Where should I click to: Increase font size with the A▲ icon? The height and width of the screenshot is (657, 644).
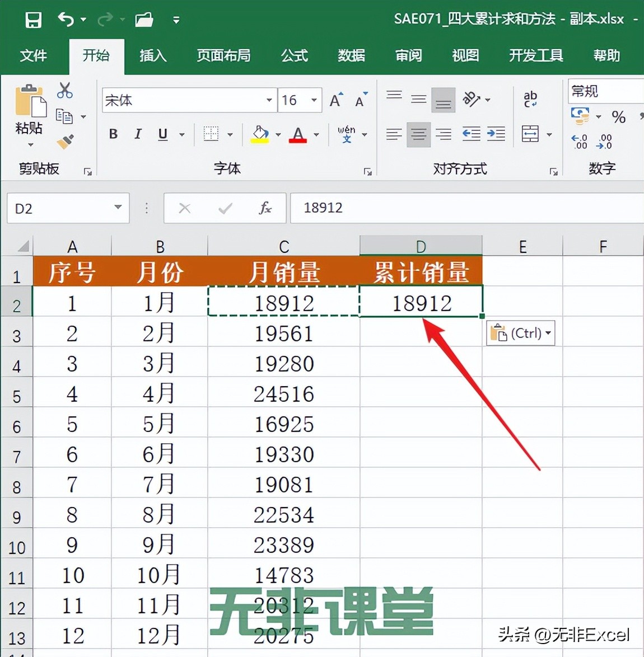pyautogui.click(x=335, y=100)
